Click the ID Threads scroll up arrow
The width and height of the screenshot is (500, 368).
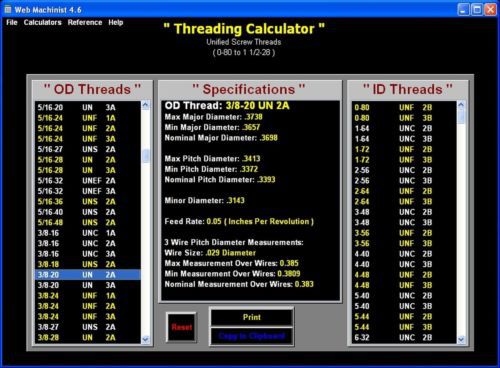tap(461, 105)
